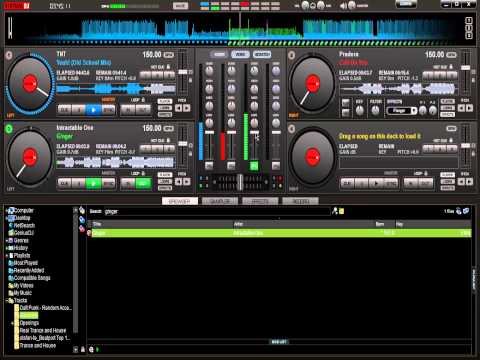
Task: Toggle the deck select circle beside Ginger turntable
Action: tap(9, 129)
